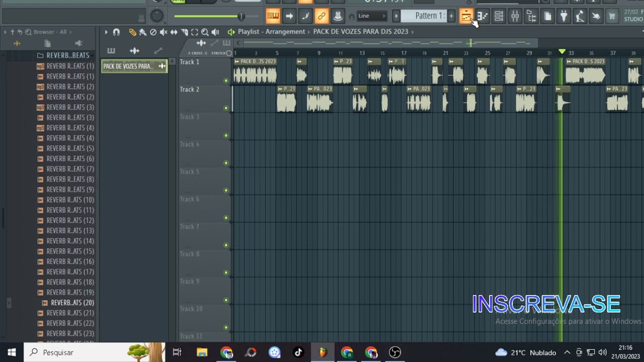This screenshot has width=644, height=362.
Task: Open the Line snap dropdown
Action: tap(372, 16)
